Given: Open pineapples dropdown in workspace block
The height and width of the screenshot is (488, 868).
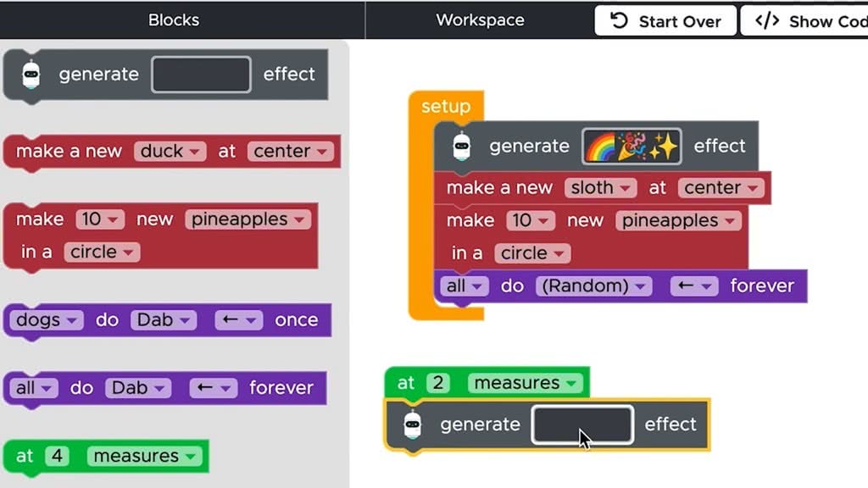Looking at the screenshot, I should (678, 221).
